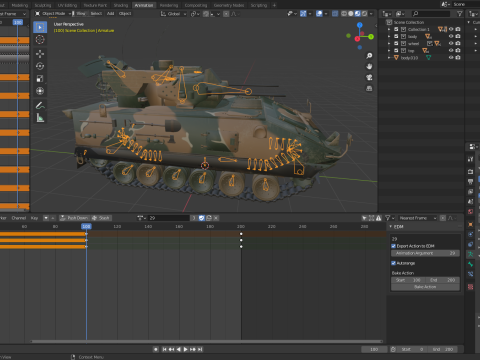Image resolution: width=480 pixels, height=360 pixels.
Task: Hide Collection 1 using its eye icon
Action: [451, 29]
